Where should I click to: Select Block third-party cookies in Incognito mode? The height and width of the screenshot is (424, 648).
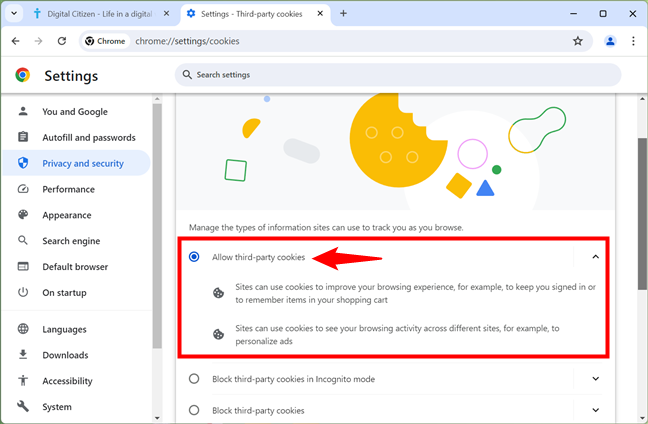click(194, 379)
